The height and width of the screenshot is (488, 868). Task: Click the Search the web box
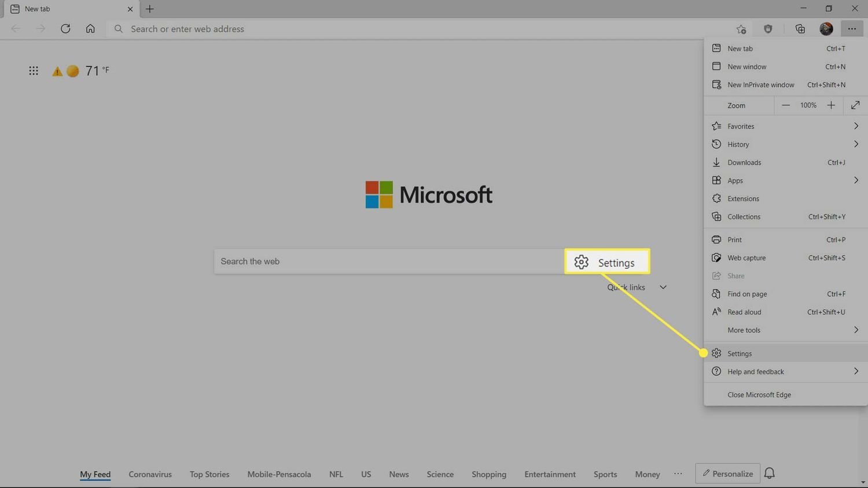[389, 261]
